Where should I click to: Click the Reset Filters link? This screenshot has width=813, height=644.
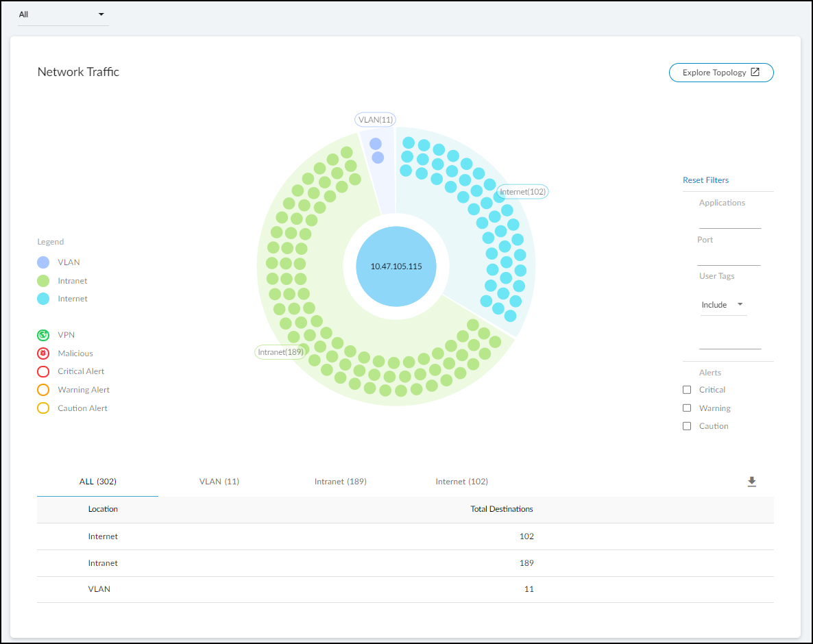(x=705, y=180)
